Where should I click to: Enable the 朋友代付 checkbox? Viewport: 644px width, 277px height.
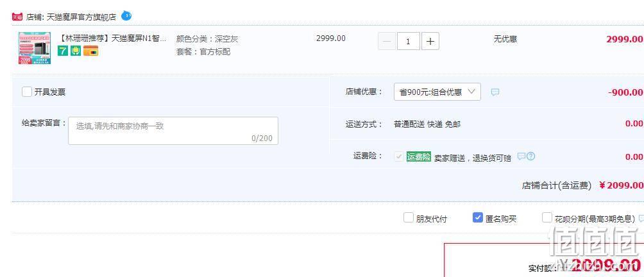(408, 217)
